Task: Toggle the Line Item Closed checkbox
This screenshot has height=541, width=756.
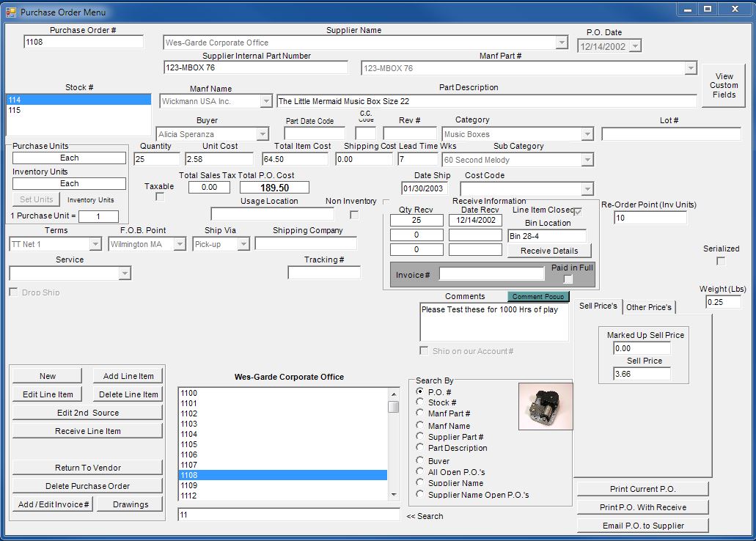Action: 578,211
